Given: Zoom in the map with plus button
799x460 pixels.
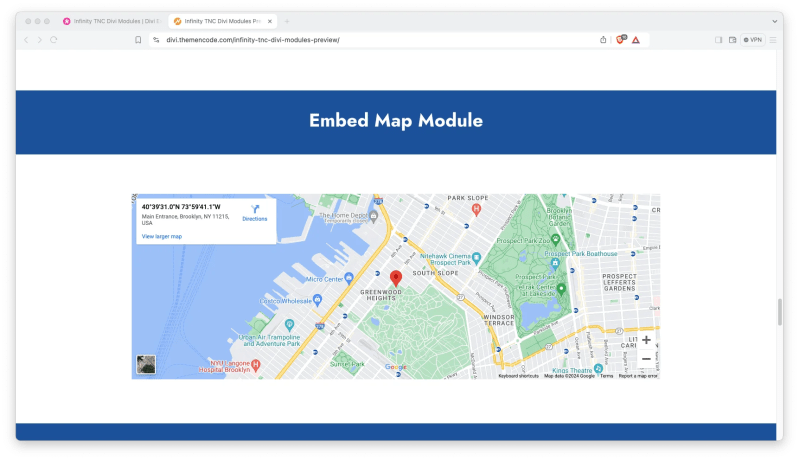Looking at the screenshot, I should 646,340.
